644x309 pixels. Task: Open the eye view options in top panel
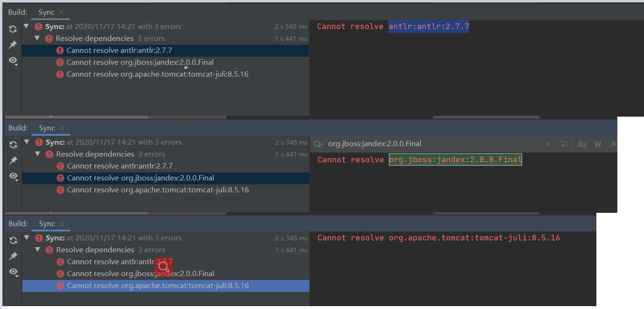13,60
